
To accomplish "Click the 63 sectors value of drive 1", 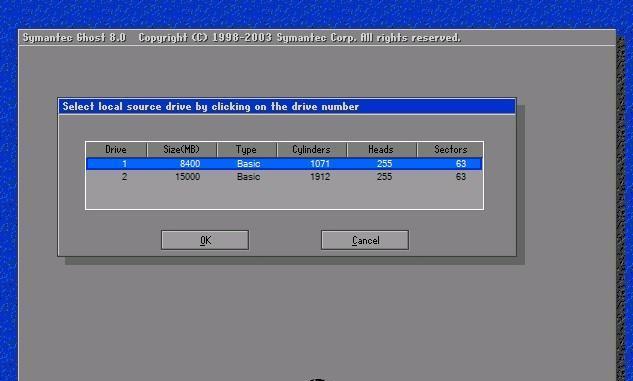I will click(461, 164).
